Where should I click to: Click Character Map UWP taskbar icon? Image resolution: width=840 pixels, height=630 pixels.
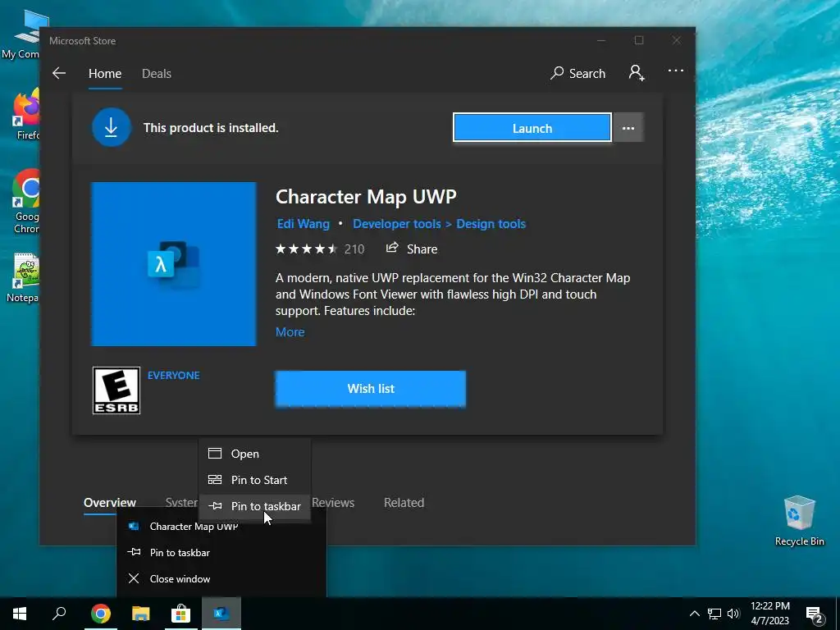pyautogui.click(x=221, y=614)
